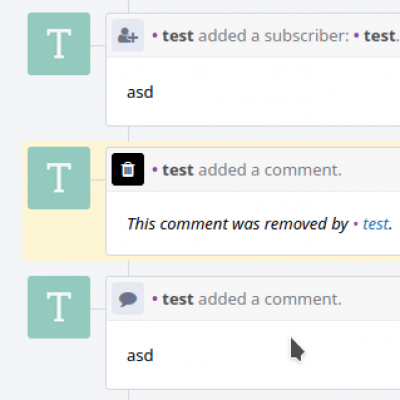Click the purple dot before test in the top header

[x=155, y=35]
